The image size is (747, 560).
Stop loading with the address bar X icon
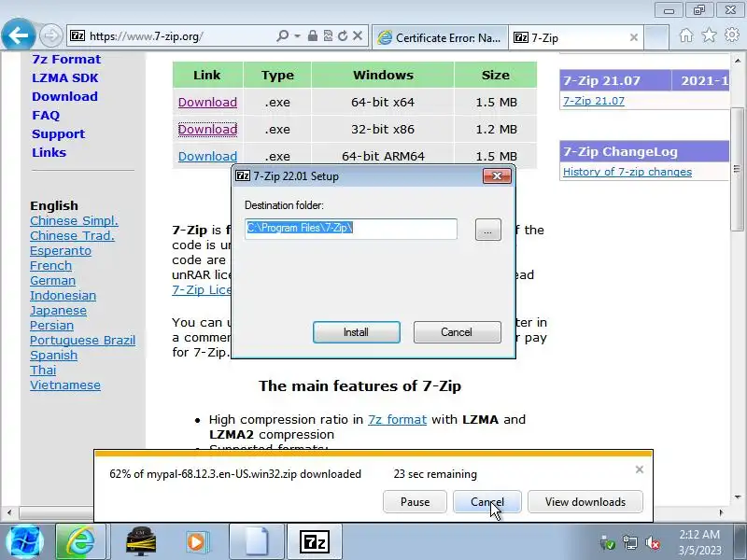pyautogui.click(x=358, y=35)
